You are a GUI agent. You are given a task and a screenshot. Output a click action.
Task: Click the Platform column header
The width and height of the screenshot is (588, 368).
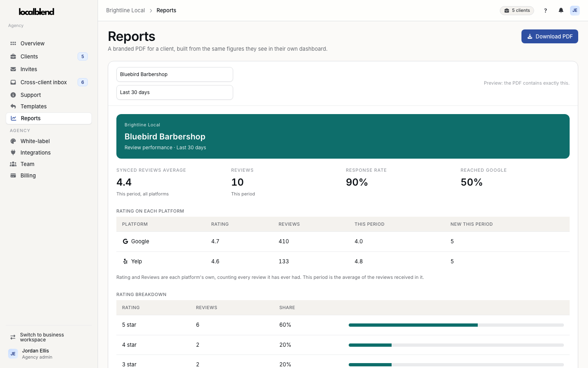[135, 224]
